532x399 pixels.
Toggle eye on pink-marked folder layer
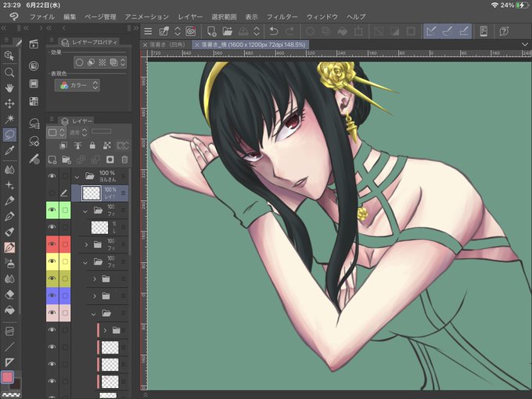point(52,313)
